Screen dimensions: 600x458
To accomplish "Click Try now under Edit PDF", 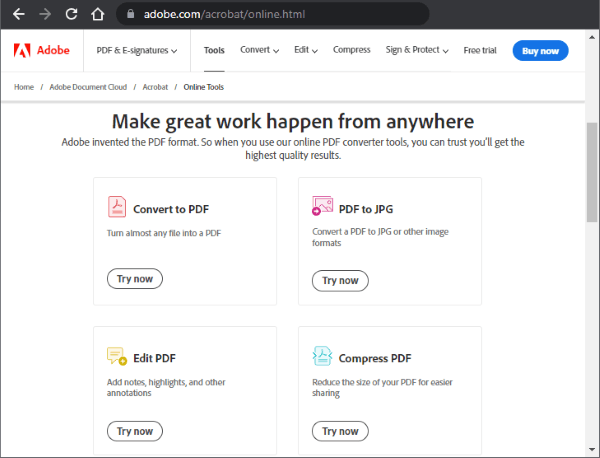I will 135,431.
